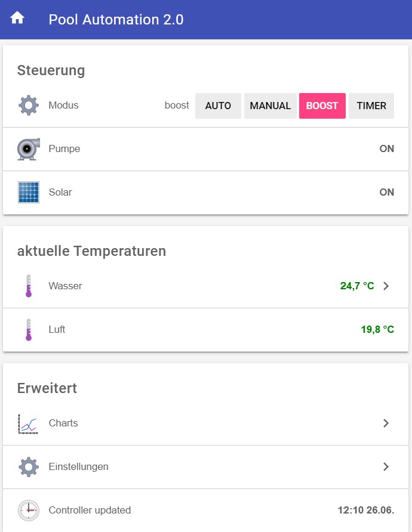Switch mode to AUTO
Image resolution: width=412 pixels, height=532 pixels.
click(218, 106)
